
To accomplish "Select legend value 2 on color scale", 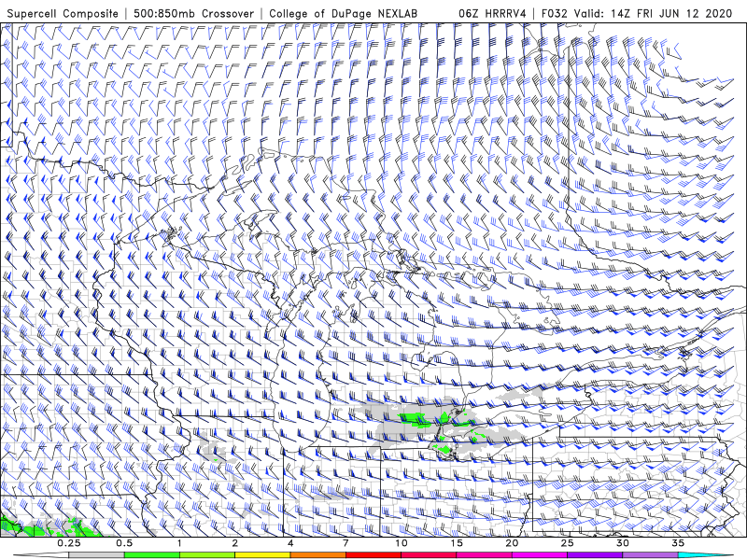I will [235, 543].
